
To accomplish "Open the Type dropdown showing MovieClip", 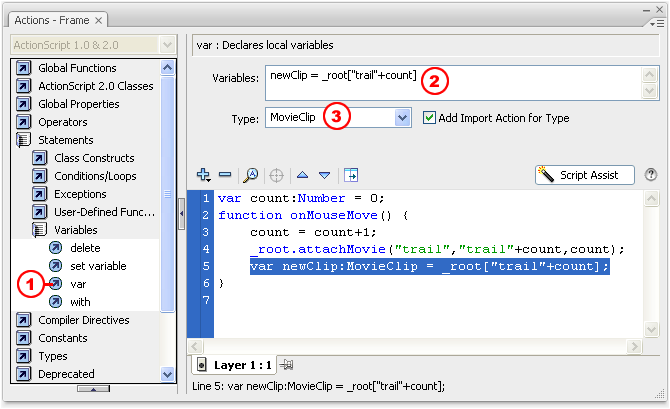I will [x=402, y=118].
